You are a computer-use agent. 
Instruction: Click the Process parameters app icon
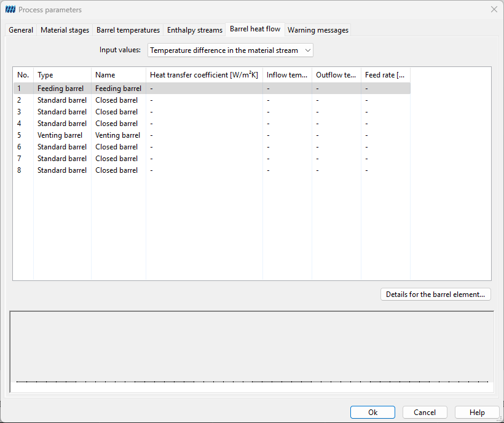coord(10,10)
